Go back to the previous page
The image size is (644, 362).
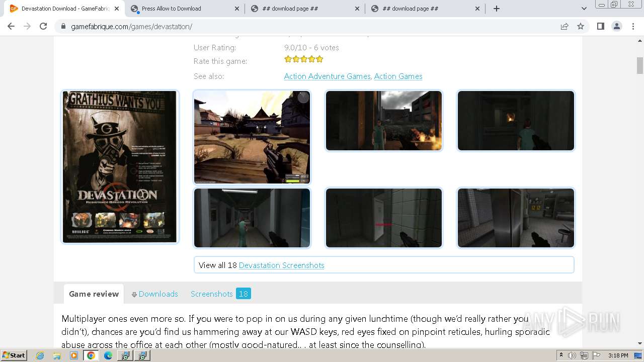click(11, 26)
